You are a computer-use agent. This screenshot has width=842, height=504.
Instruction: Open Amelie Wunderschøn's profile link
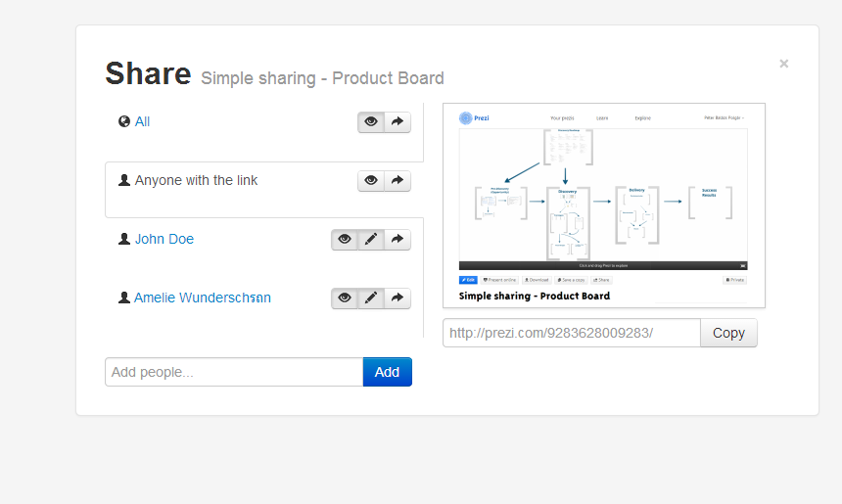coord(203,298)
